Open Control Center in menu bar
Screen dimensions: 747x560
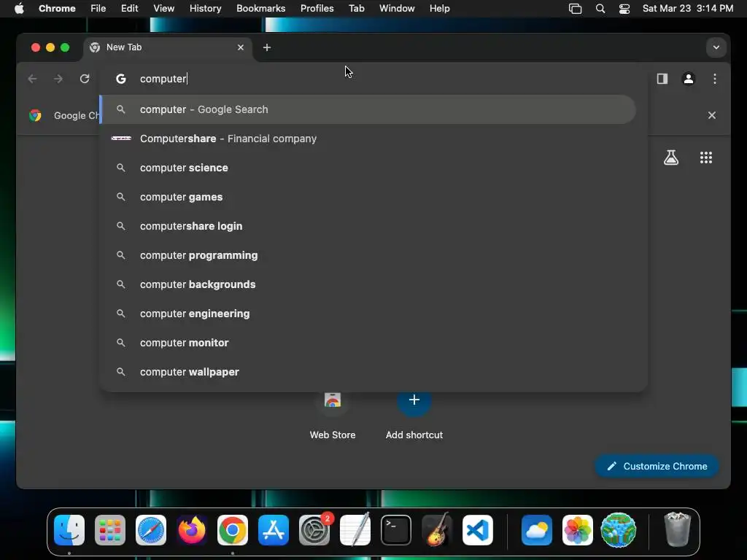pyautogui.click(x=624, y=9)
